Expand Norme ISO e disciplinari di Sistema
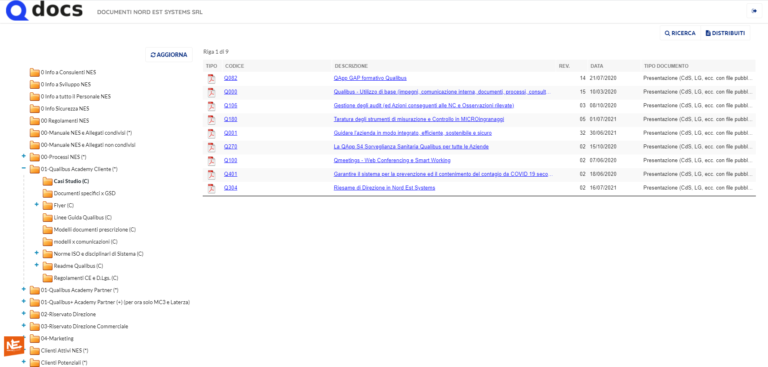768x367 pixels. pyautogui.click(x=36, y=253)
